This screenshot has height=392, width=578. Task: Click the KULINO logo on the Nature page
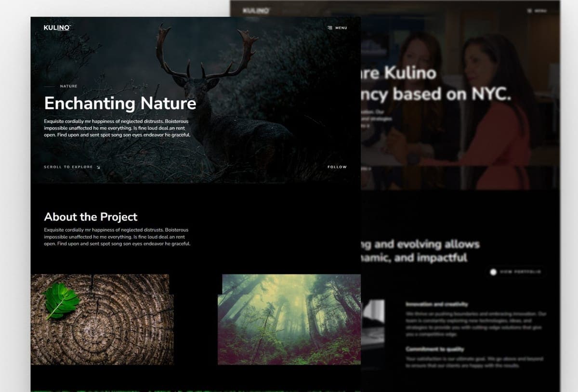point(57,27)
